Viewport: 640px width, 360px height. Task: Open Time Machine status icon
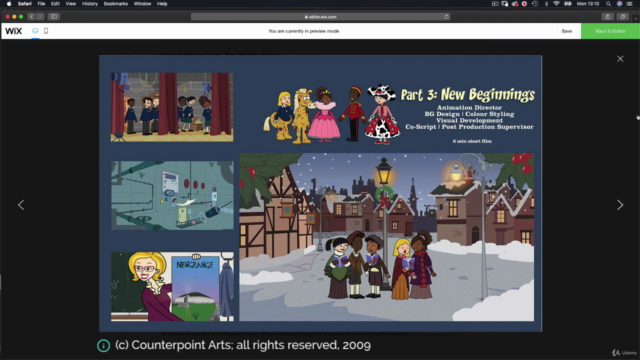click(535, 4)
